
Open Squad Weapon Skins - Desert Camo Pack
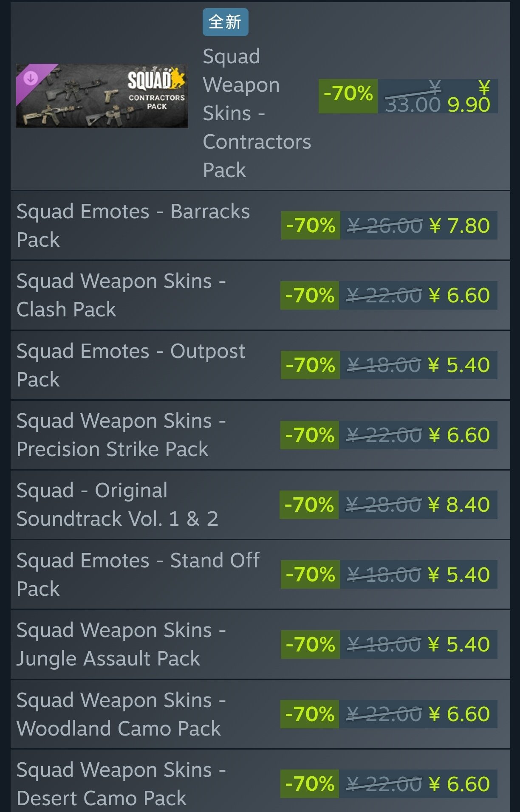[x=121, y=784]
